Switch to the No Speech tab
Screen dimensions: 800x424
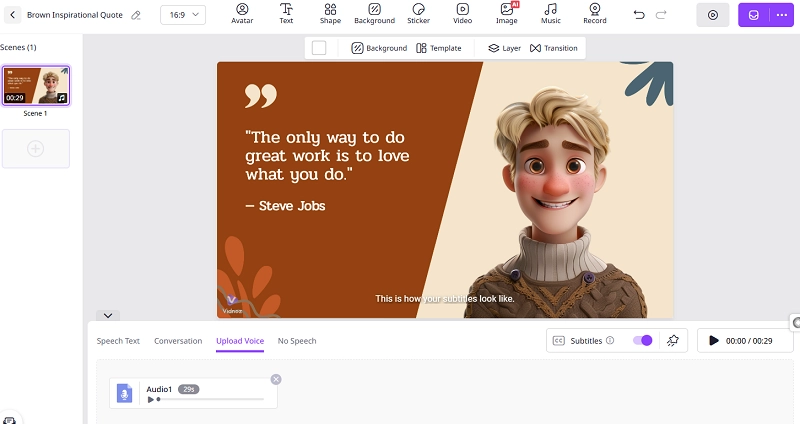[297, 341]
